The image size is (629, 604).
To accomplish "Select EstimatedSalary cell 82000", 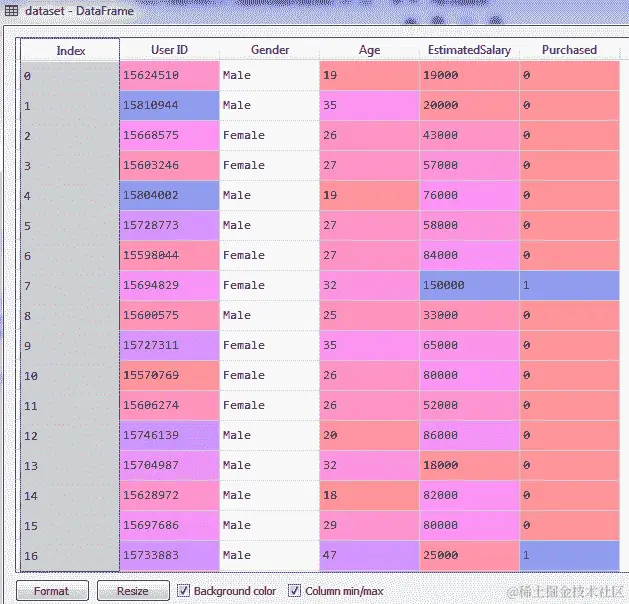I will point(469,496).
